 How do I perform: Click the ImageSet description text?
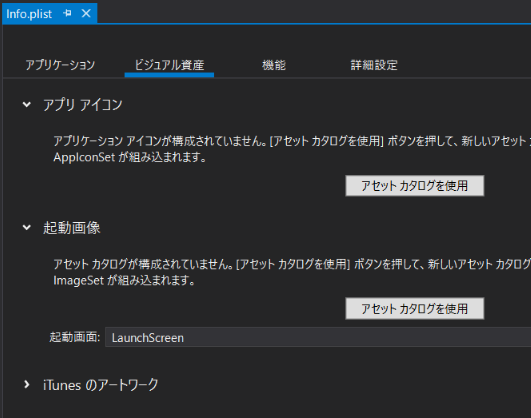pyautogui.click(x=124, y=280)
